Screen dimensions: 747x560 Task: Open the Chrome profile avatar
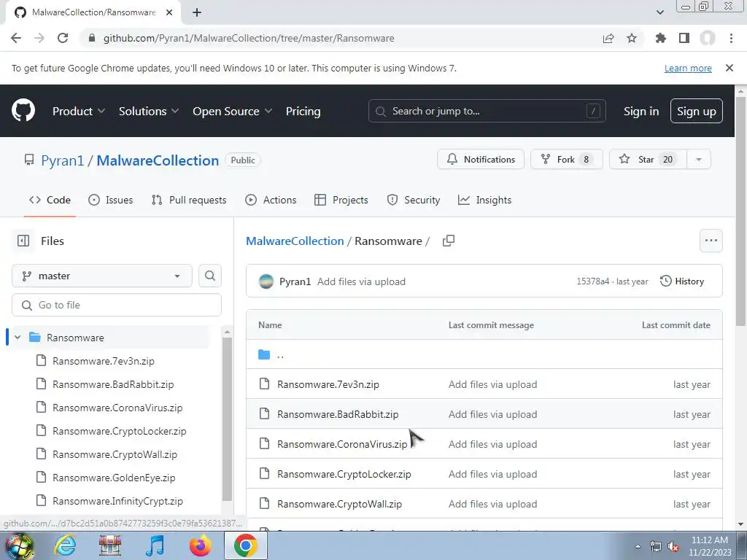708,38
